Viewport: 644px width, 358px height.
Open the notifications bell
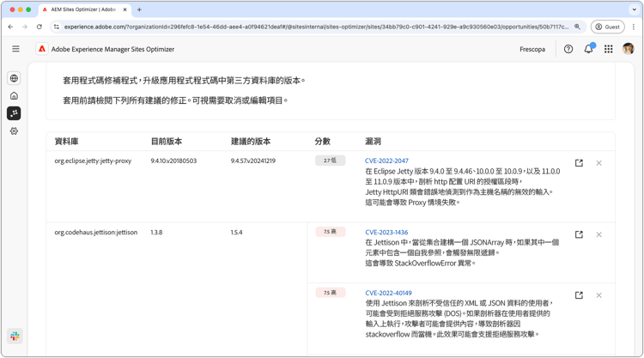[588, 49]
